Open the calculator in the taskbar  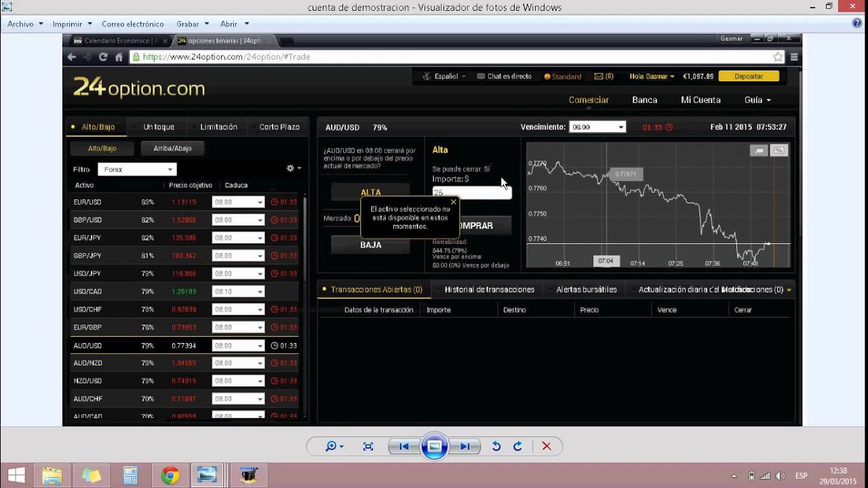pos(131,475)
